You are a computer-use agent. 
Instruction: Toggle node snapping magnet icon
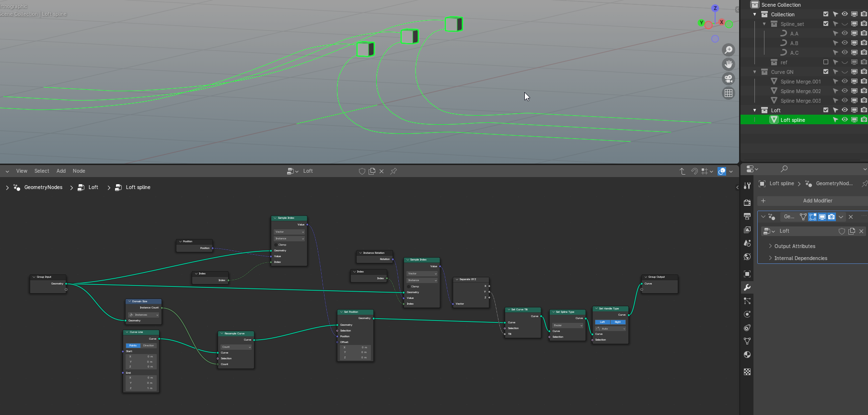point(694,171)
